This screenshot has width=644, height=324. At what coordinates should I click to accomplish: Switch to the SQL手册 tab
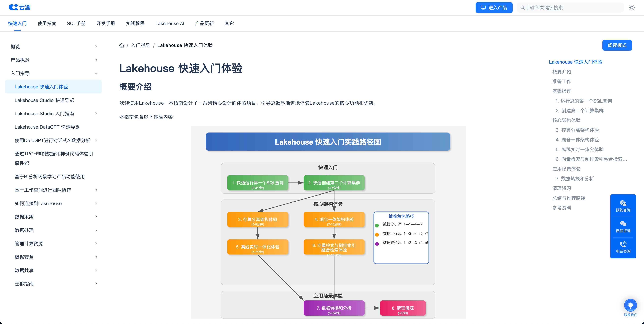pos(76,23)
